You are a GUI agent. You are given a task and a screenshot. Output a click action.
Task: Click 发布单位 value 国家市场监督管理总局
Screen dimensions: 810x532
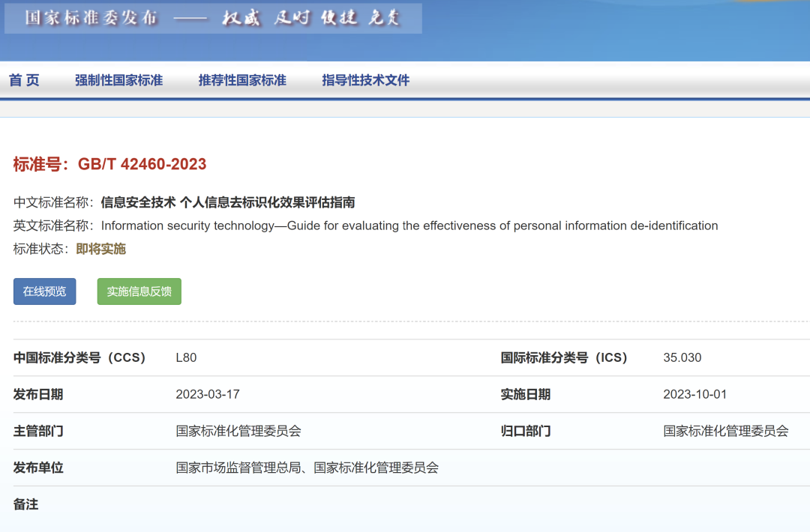[238, 468]
